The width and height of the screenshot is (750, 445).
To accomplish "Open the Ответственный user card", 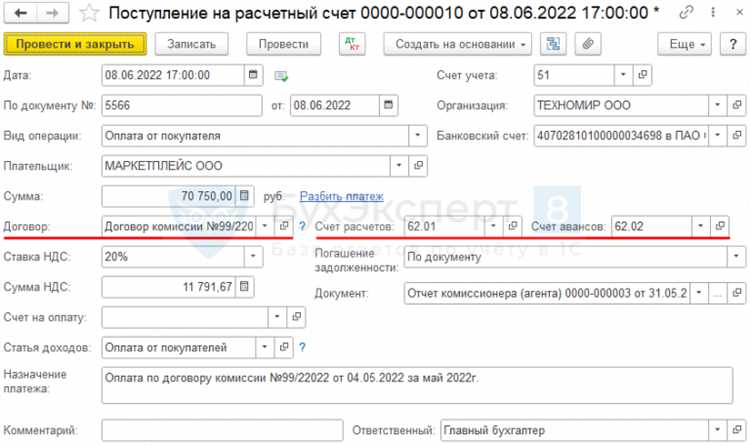I will point(737,430).
